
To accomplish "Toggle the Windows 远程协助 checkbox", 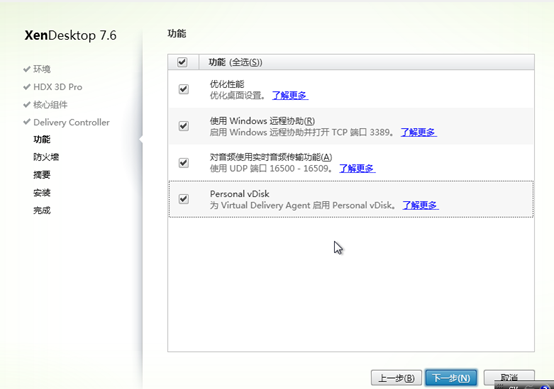I will [183, 126].
